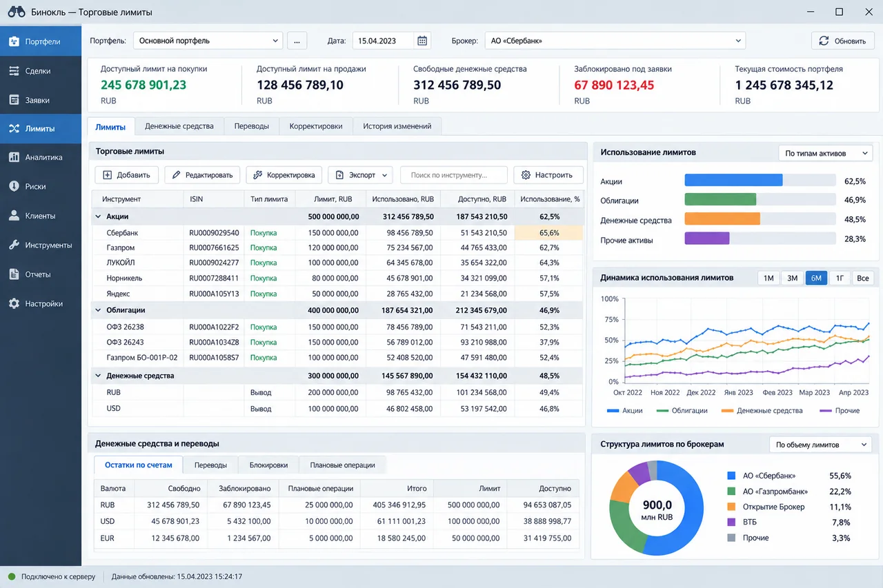Open the Портфели sidebar section
Viewport: 883px width, 588px height.
pos(41,41)
